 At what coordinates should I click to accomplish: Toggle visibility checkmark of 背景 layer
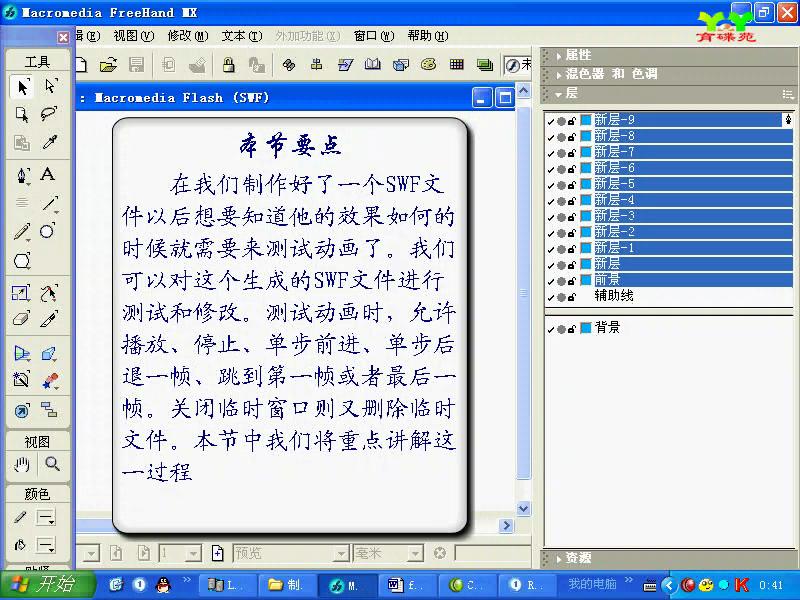(551, 329)
